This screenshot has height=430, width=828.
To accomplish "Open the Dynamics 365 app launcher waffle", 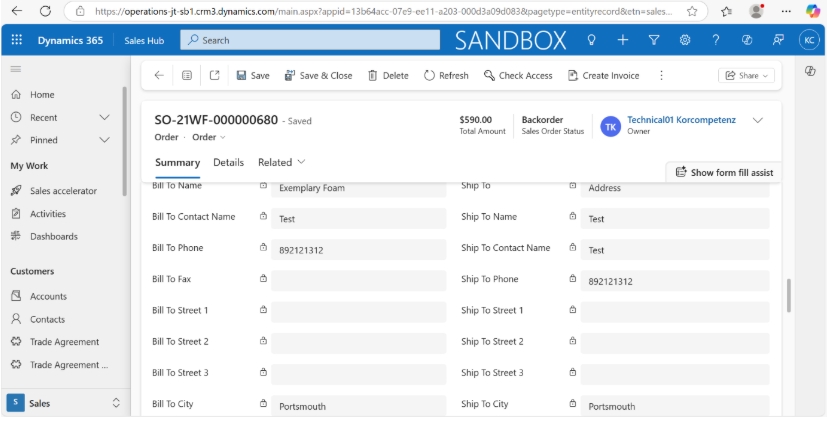I will (16, 40).
